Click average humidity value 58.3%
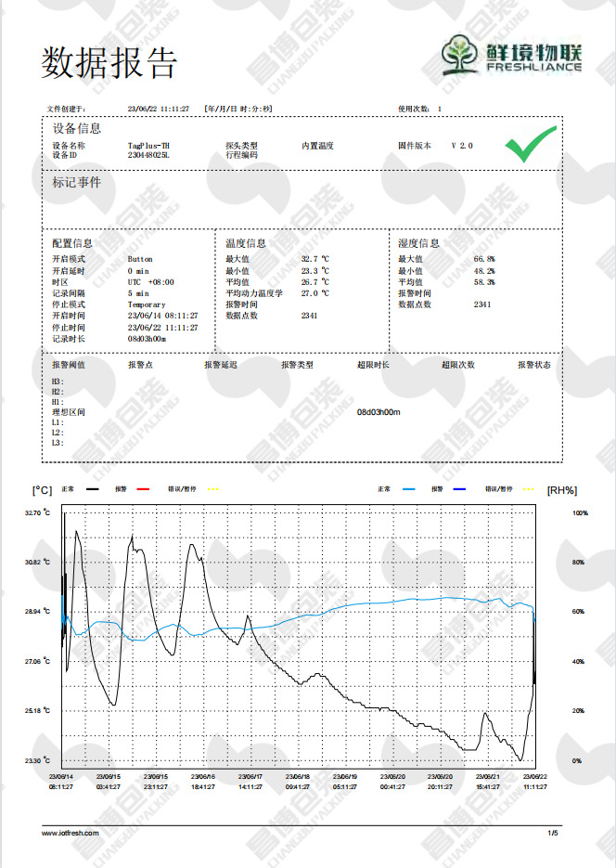Image resolution: width=616 pixels, height=868 pixels. tap(484, 282)
